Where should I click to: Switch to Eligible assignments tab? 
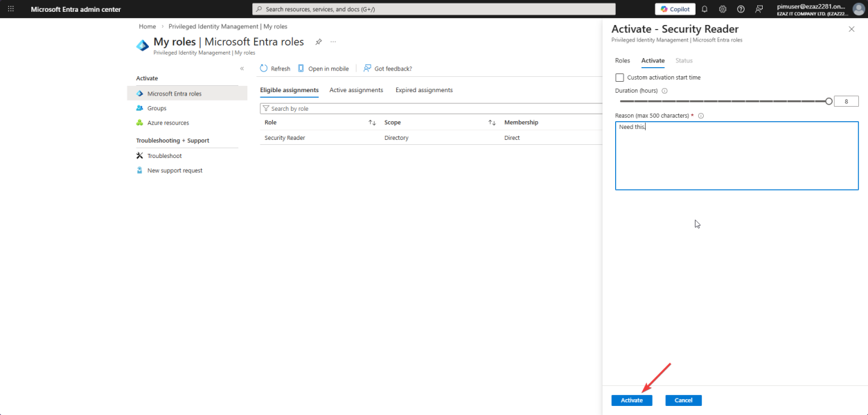click(x=290, y=90)
